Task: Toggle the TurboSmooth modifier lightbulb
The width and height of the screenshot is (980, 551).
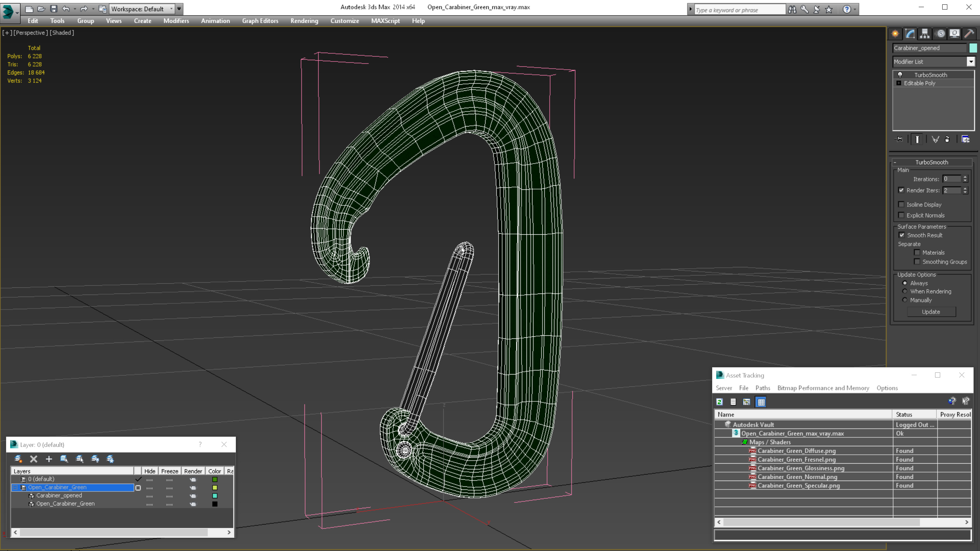Action: coord(900,75)
